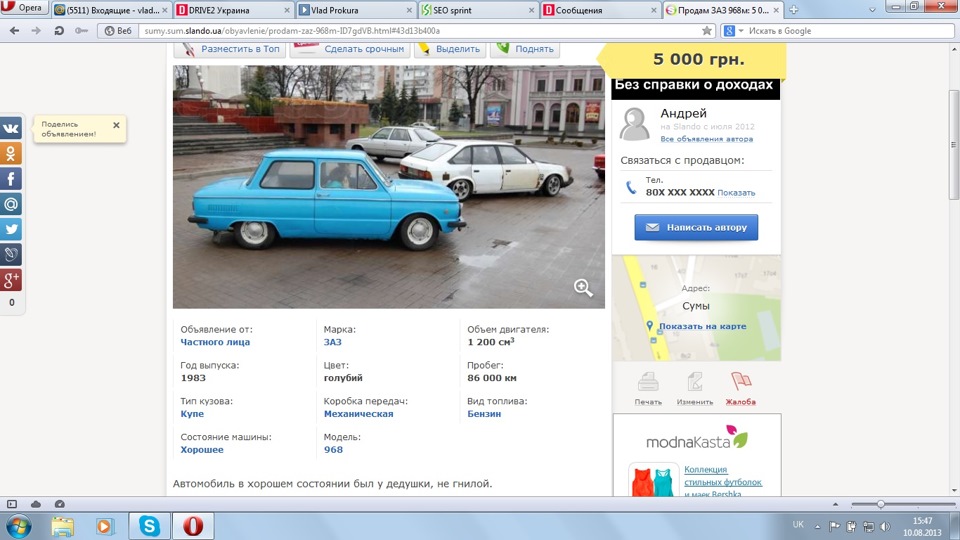Share the ad on VKontakte
Viewport: 960px width, 540px height.
(11, 129)
